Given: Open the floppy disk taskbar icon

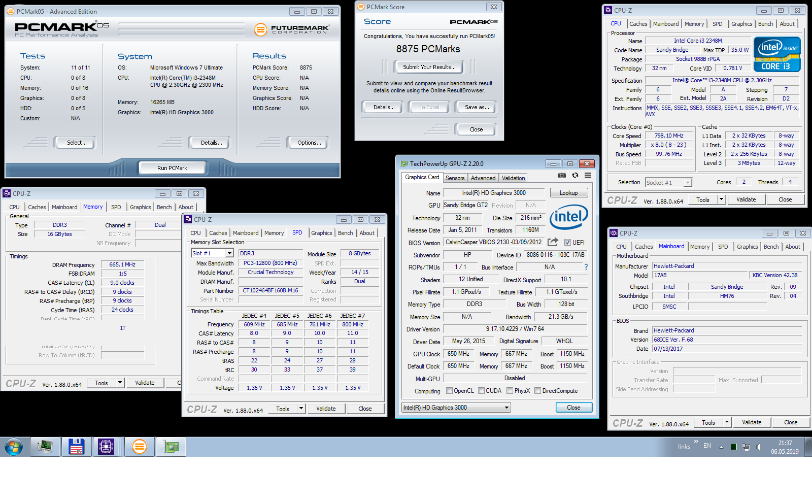Looking at the screenshot, I should pos(76,447).
